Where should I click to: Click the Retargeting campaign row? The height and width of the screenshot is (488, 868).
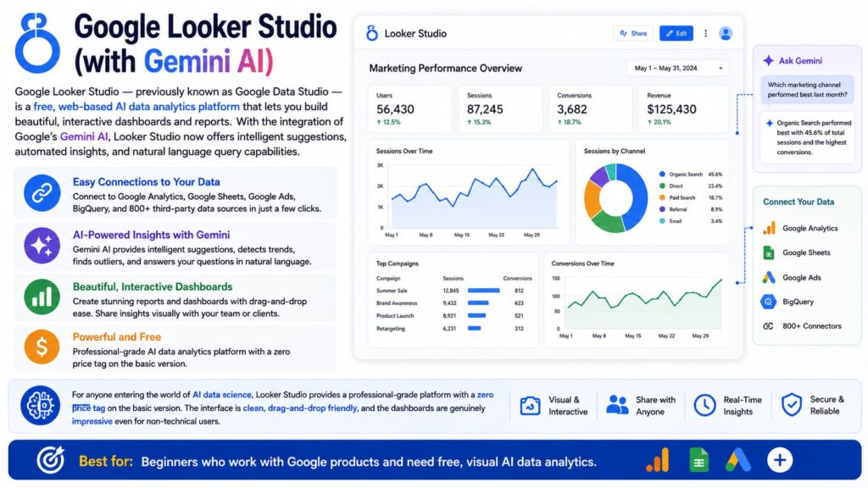[x=453, y=329]
